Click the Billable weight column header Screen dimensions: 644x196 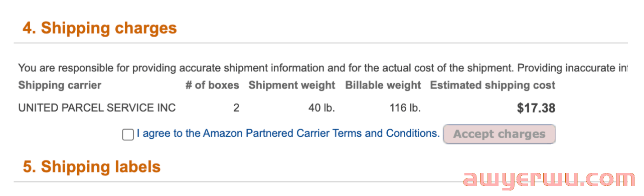coord(383,85)
